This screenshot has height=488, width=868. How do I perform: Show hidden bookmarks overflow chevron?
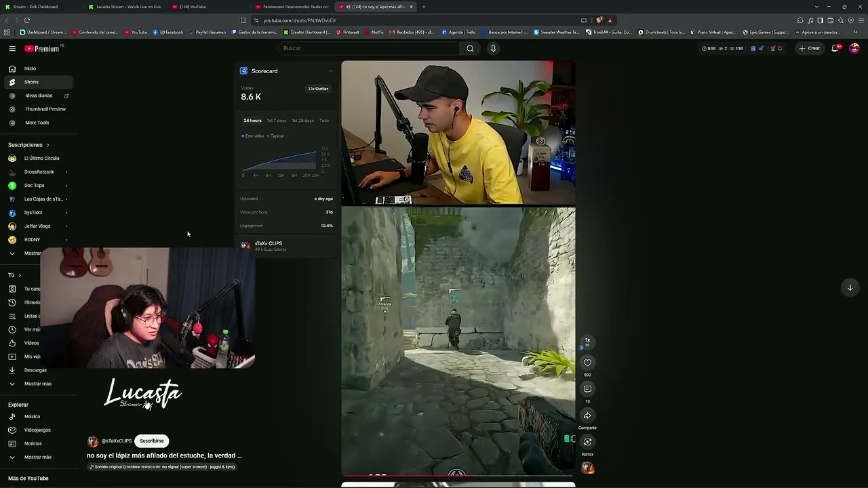855,32
